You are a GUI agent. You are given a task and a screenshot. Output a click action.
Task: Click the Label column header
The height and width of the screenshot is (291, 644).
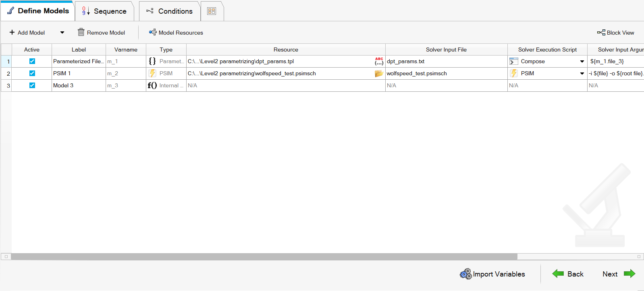coord(79,50)
